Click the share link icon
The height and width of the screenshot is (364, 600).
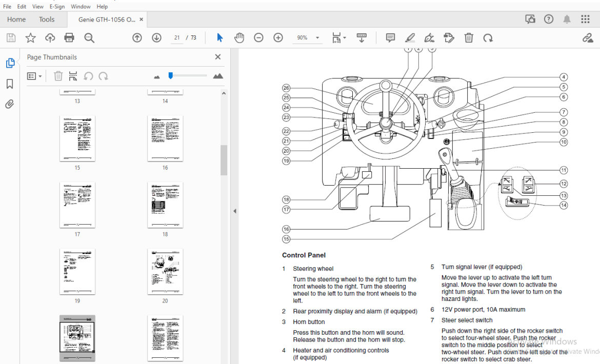coord(588,37)
